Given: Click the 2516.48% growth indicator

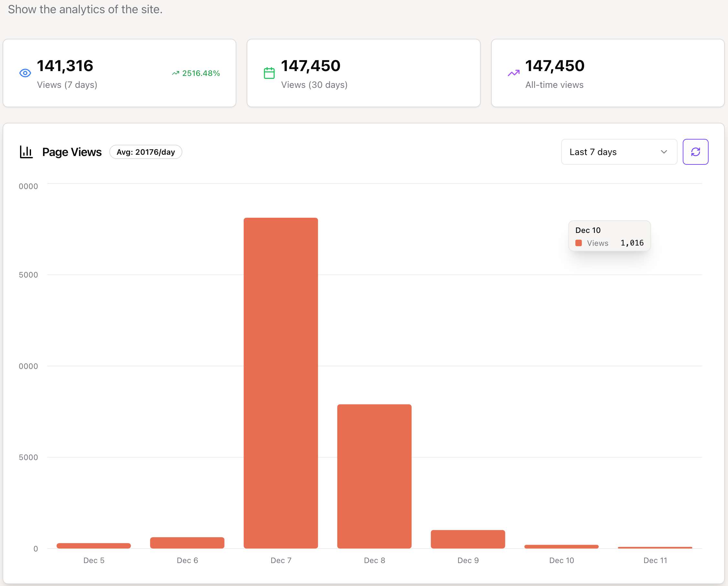Looking at the screenshot, I should 201,73.
